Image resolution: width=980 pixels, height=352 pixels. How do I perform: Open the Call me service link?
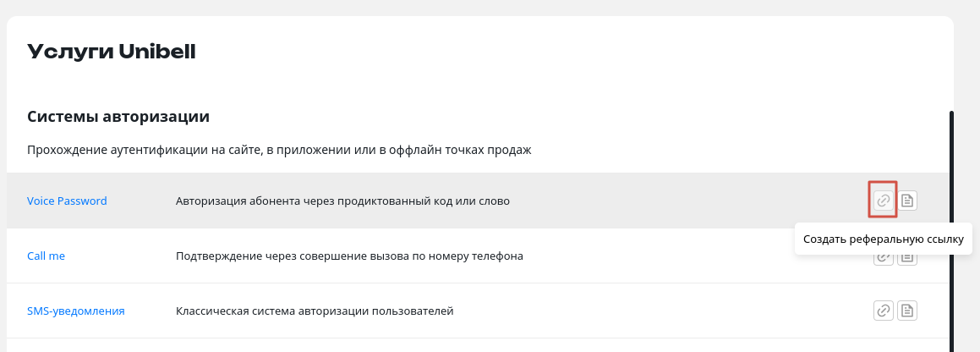click(x=46, y=256)
